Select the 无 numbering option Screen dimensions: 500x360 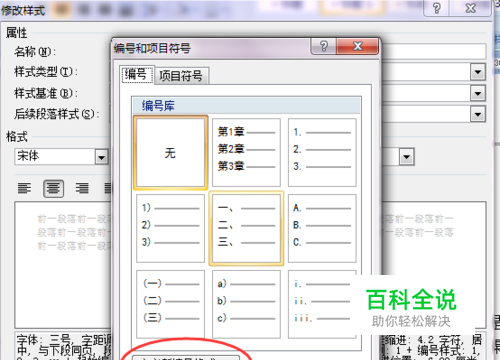170,153
